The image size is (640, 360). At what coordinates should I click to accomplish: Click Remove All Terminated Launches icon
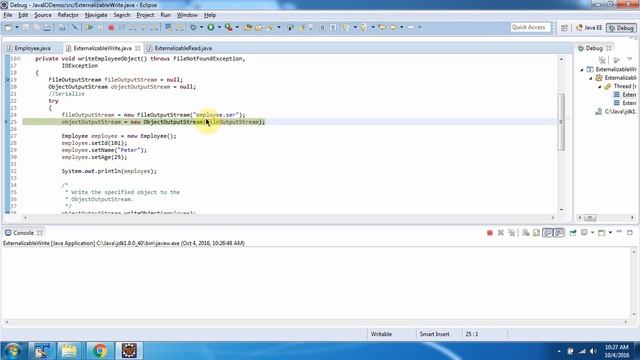511,233
